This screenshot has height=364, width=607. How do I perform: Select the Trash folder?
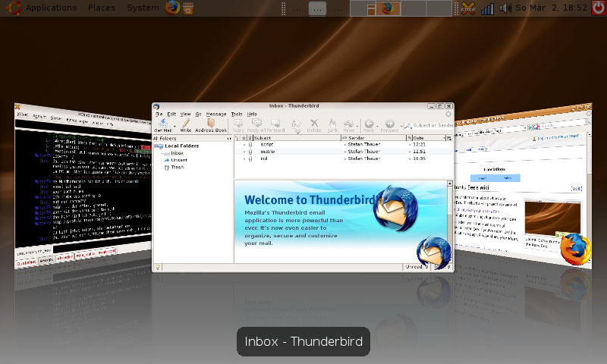point(177,167)
